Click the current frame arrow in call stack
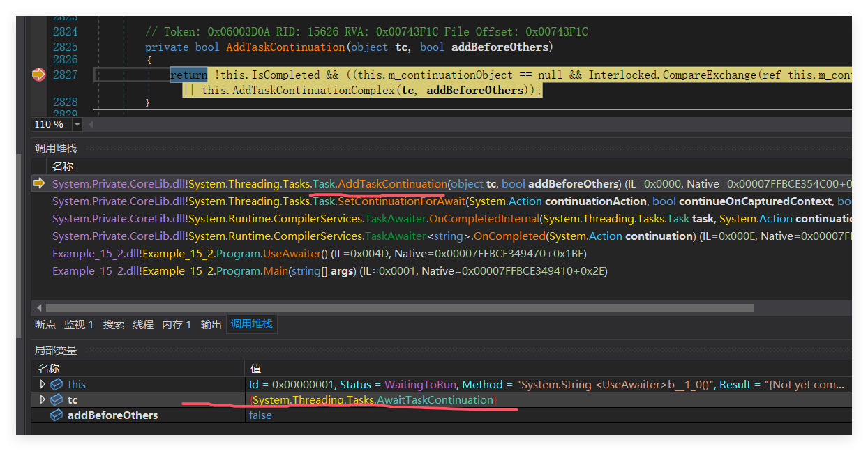Viewport: 868px width, 451px height. click(39, 184)
